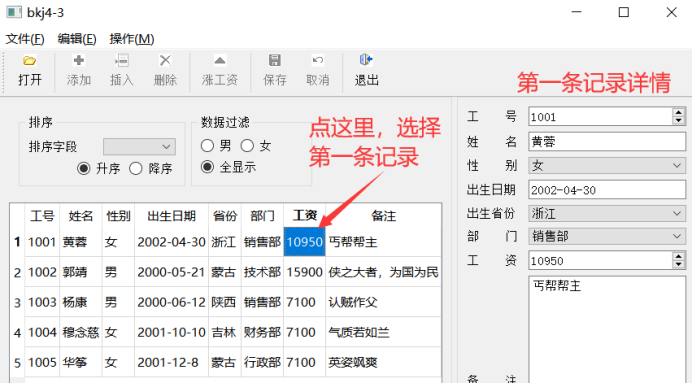Screen dimensions: 693x384
Task: Select the 升序 ascending radio button
Action: (x=83, y=168)
